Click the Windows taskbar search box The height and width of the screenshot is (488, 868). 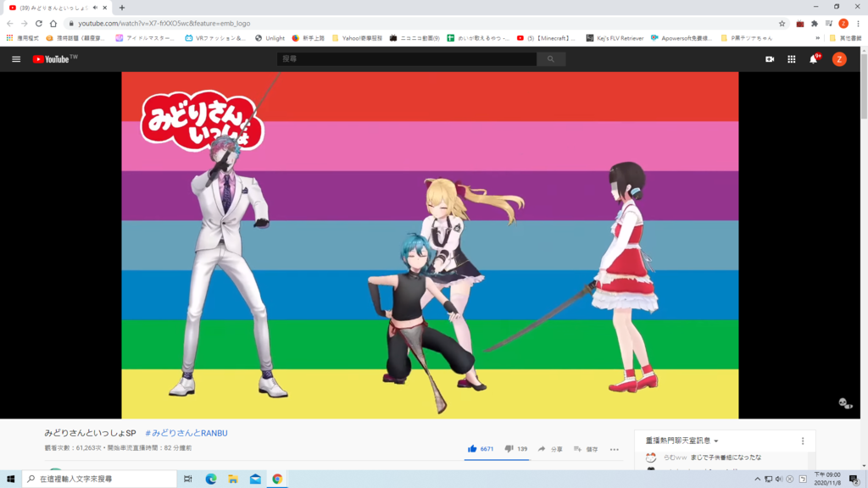click(x=100, y=479)
